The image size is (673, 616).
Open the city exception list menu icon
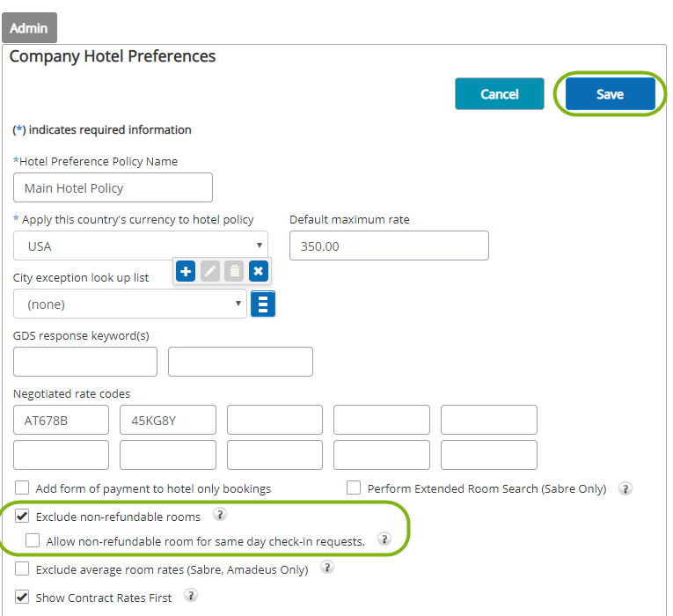(x=263, y=304)
